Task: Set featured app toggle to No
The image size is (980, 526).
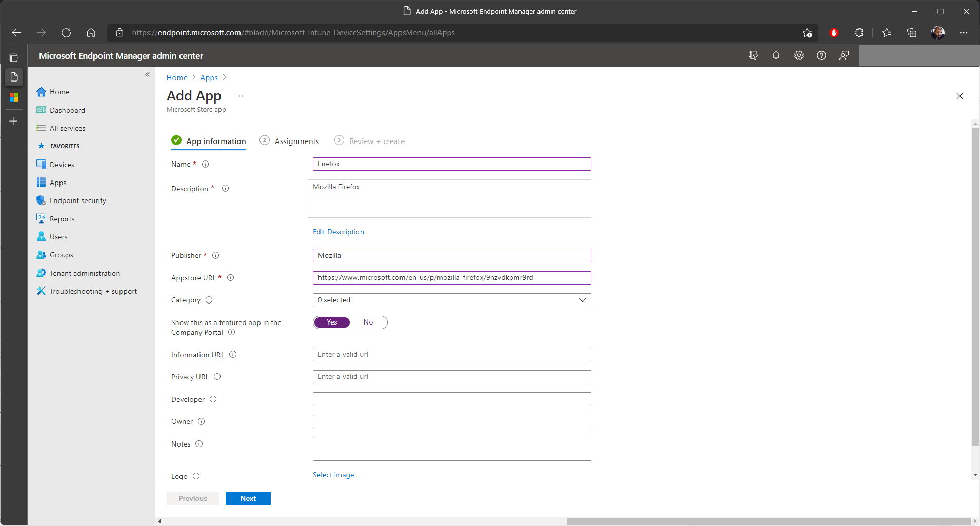Action: (x=368, y=322)
